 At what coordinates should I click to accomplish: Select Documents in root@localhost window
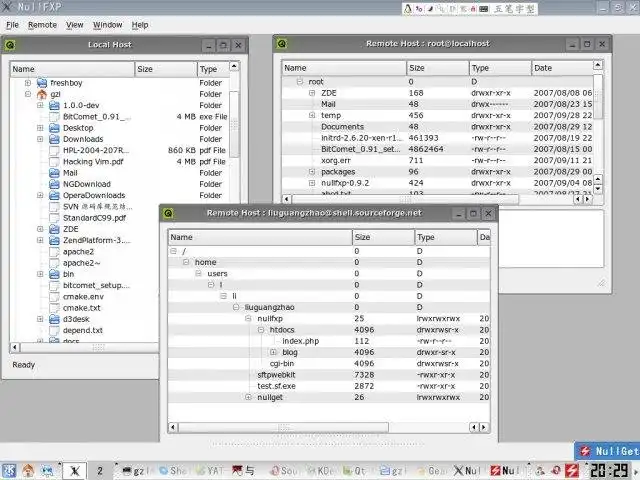342,127
